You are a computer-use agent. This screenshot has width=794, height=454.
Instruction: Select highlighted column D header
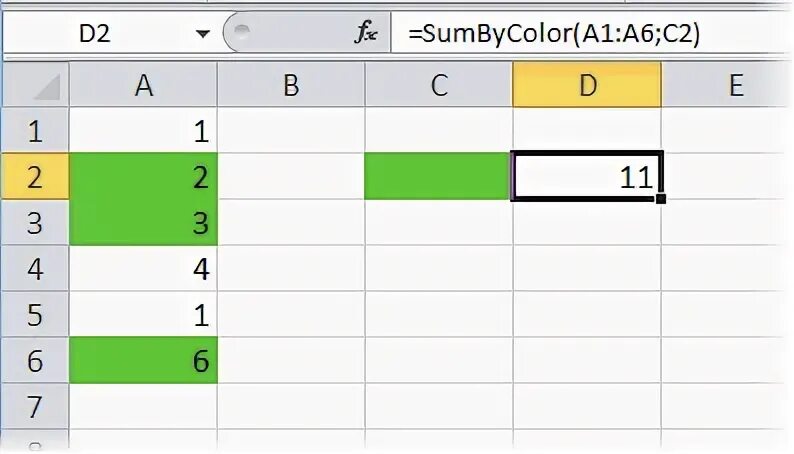pos(587,85)
